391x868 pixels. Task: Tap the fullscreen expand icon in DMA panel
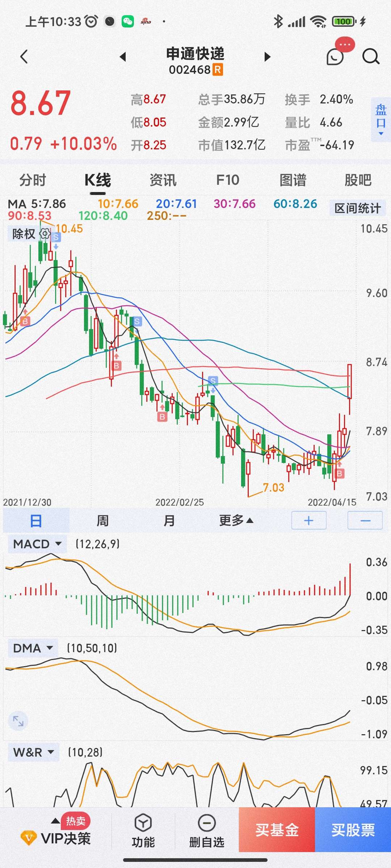pyautogui.click(x=18, y=720)
